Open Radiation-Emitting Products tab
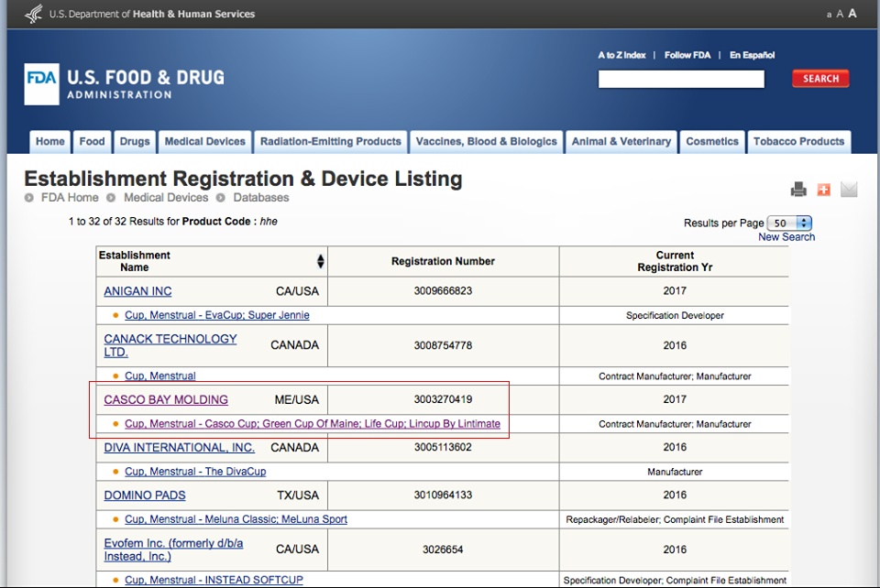The height and width of the screenshot is (588, 880). pos(331,142)
